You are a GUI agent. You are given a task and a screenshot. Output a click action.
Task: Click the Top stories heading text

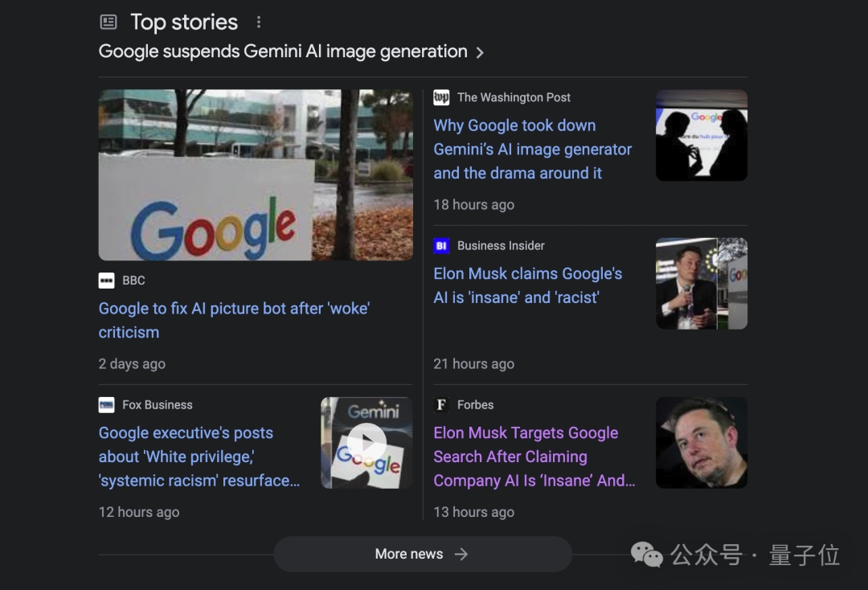click(x=184, y=23)
